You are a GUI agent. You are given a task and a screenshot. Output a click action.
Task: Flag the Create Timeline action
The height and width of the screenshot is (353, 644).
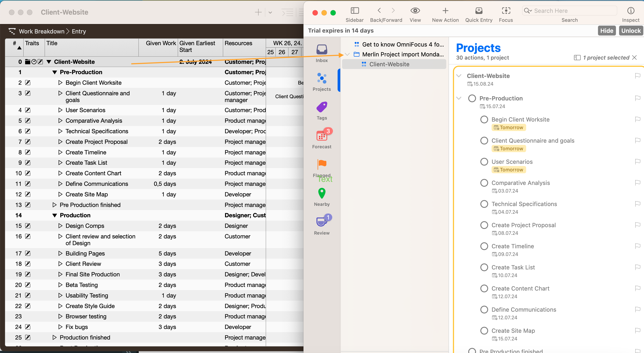click(x=637, y=246)
